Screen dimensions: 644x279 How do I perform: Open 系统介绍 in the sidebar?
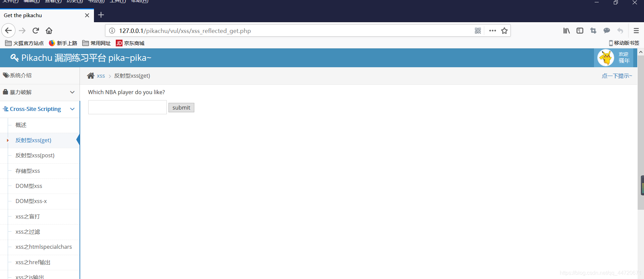pos(40,76)
